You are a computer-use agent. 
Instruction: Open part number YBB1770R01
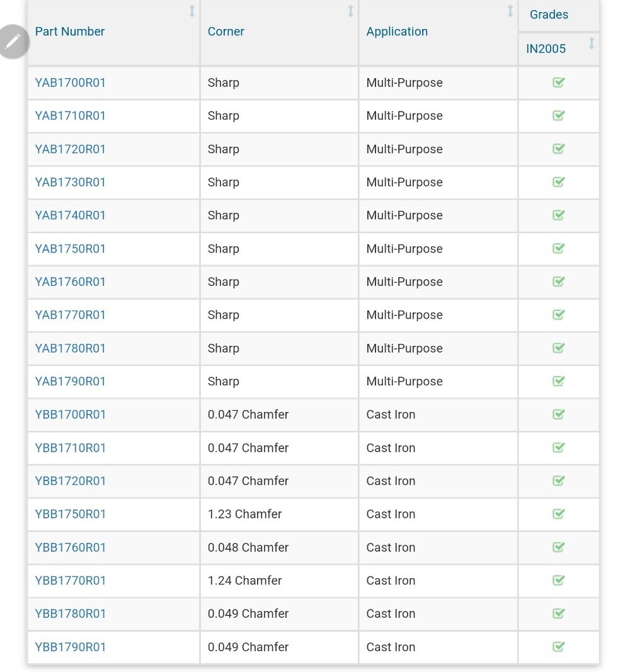coord(71,580)
